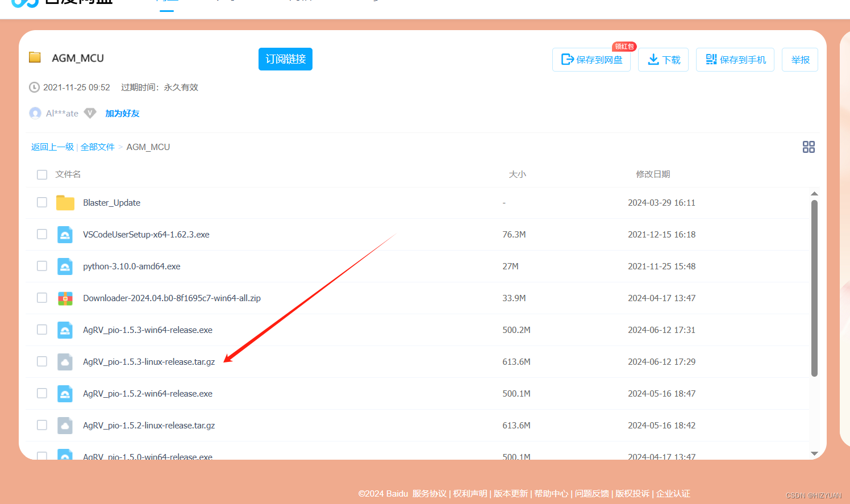The width and height of the screenshot is (850, 504).
Task: Click AgRV_pio-1.5.3-linux tar.gz file icon
Action: click(65, 362)
